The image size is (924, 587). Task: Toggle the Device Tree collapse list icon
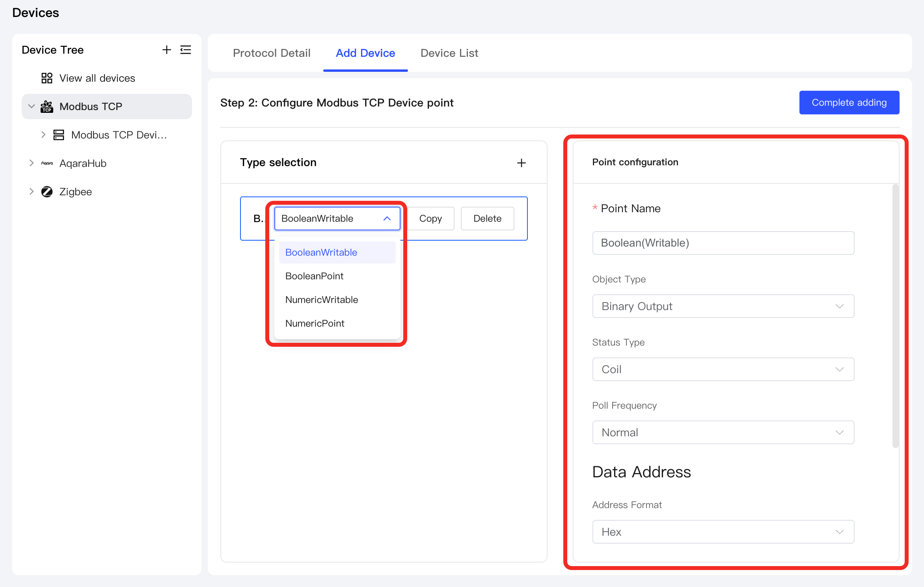[186, 50]
